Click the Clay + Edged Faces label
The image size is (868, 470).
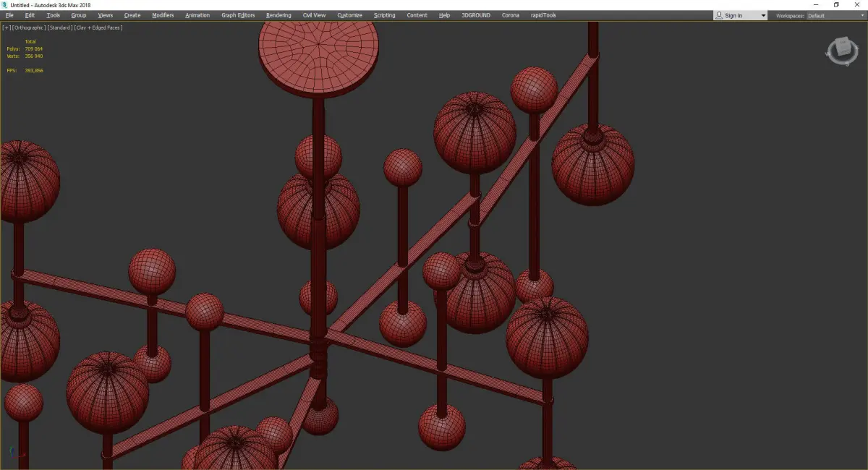point(98,27)
